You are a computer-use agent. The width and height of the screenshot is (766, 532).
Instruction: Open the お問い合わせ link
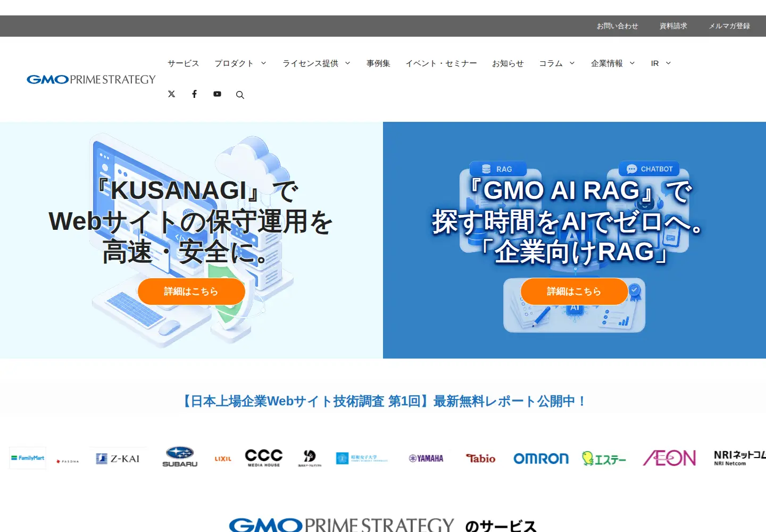pos(618,26)
